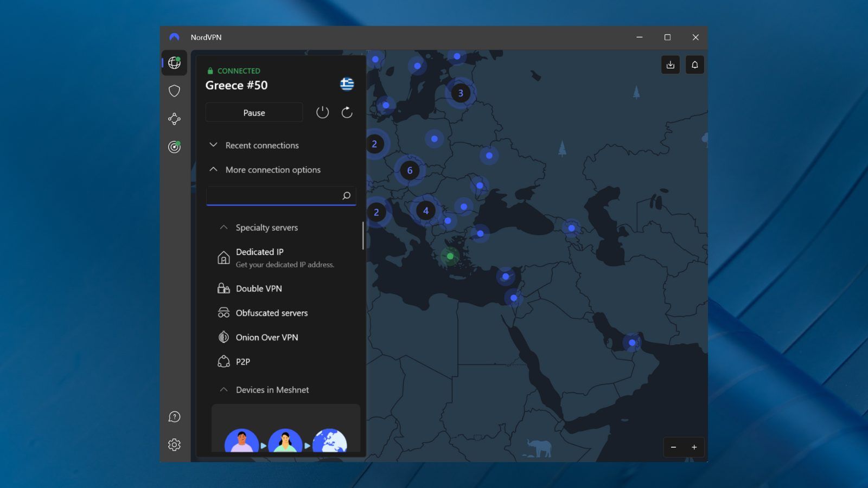Click the green connected Greece map pin
Viewport: 868px width, 488px height.
tap(450, 256)
